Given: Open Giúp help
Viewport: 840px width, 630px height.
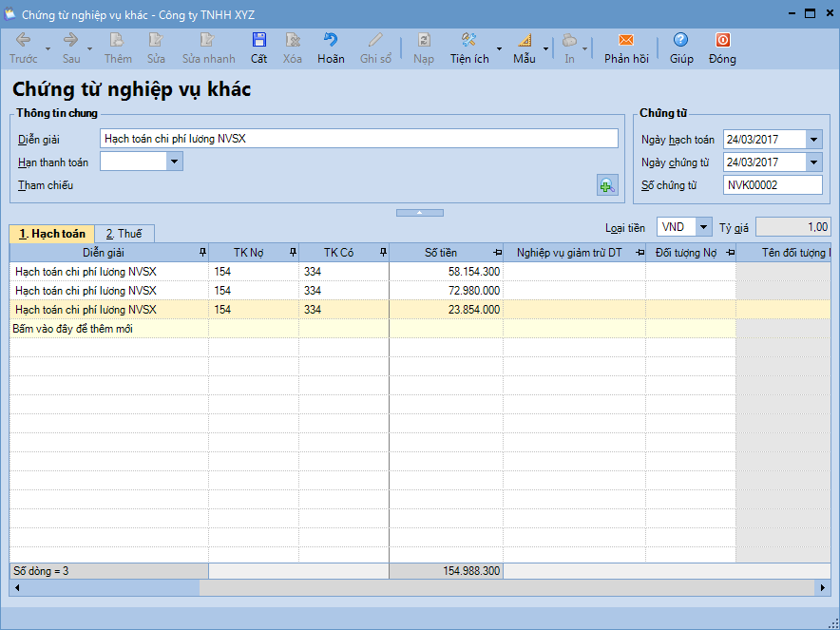Looking at the screenshot, I should tap(680, 41).
